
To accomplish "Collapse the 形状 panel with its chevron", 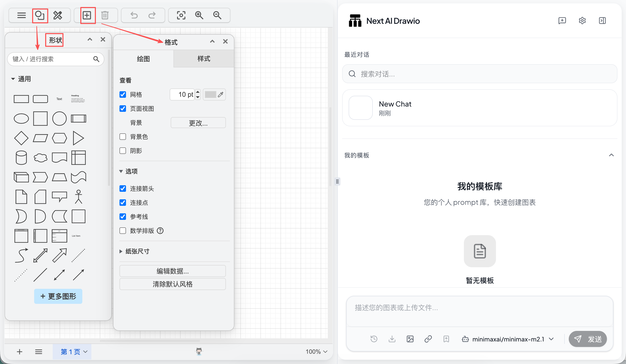I will click(90, 39).
